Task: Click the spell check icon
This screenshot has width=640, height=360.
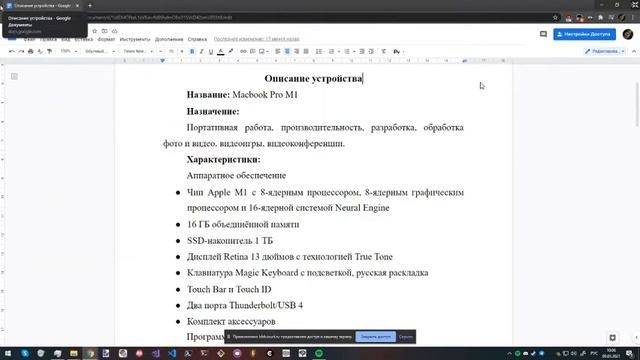Action: click(x=40, y=51)
